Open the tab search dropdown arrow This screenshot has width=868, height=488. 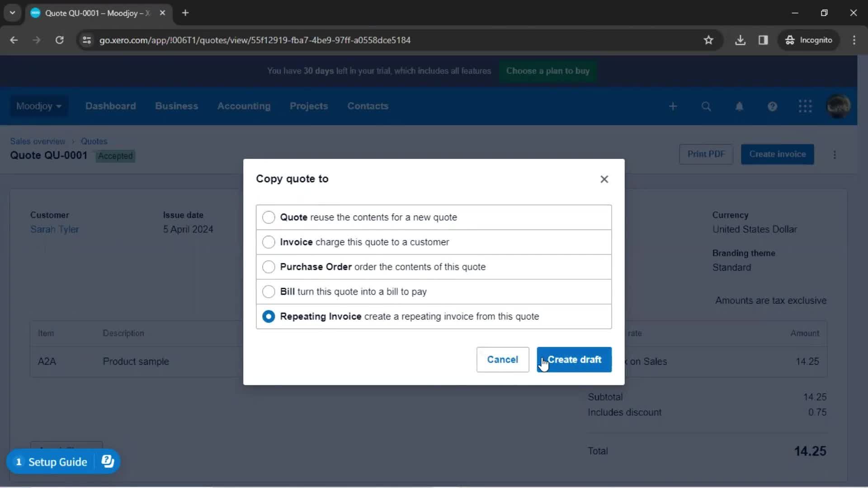[x=13, y=13]
